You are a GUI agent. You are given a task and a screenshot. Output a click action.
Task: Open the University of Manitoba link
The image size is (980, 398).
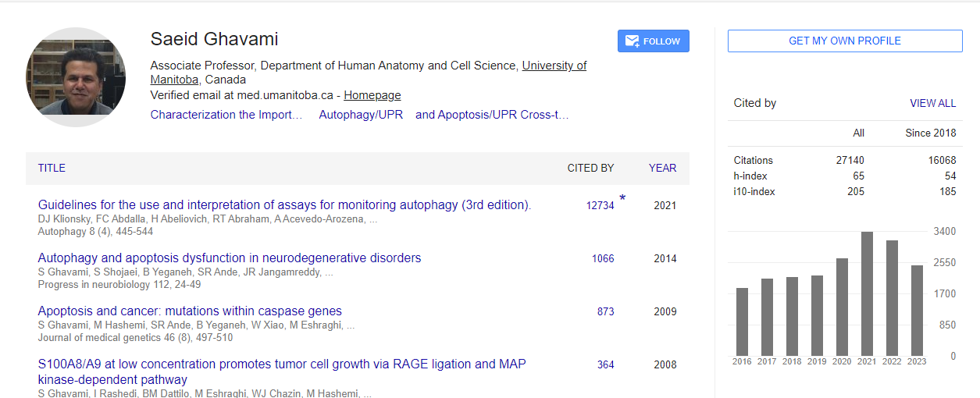(554, 66)
